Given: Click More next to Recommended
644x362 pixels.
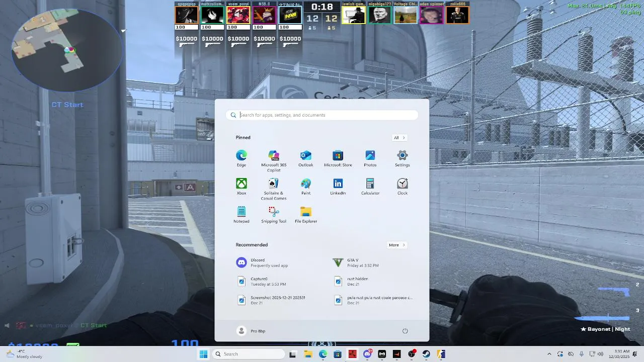Looking at the screenshot, I should 397,245.
